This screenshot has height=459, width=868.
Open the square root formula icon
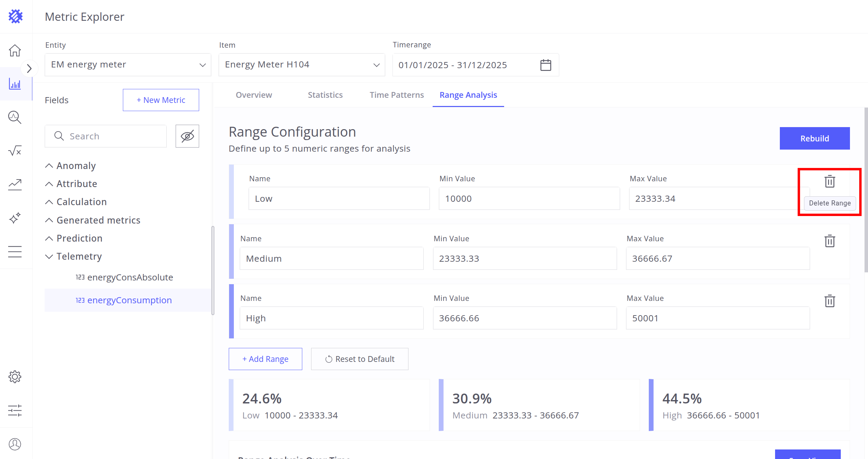pyautogui.click(x=15, y=151)
